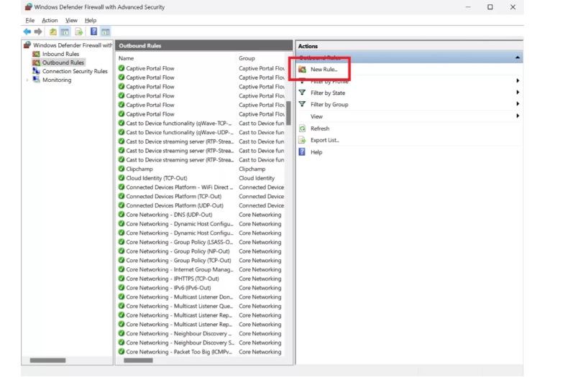Click Refresh in the Actions pane
This screenshot has width=588, height=377.
(x=320, y=129)
